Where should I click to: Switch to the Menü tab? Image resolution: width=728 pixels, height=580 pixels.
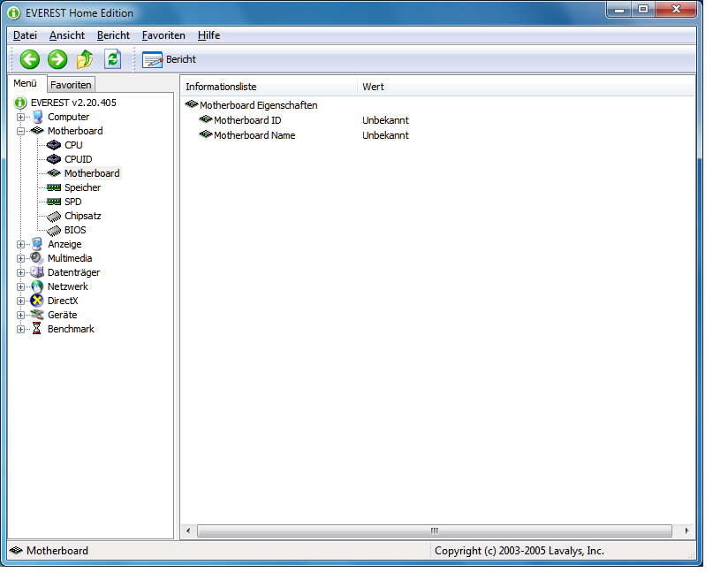[25, 84]
